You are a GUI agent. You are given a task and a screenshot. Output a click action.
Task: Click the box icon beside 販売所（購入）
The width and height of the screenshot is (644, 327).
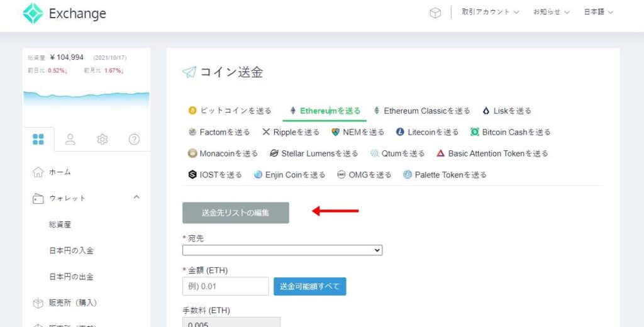point(38,303)
